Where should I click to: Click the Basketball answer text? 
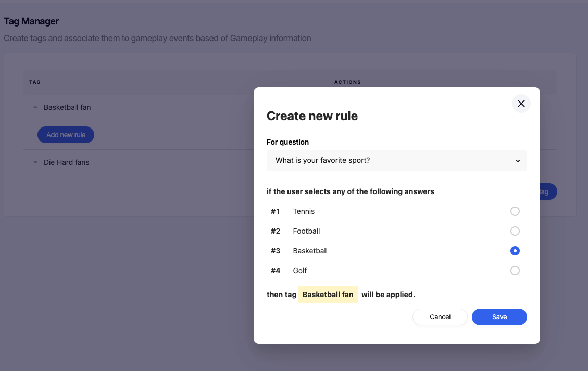pyautogui.click(x=310, y=251)
